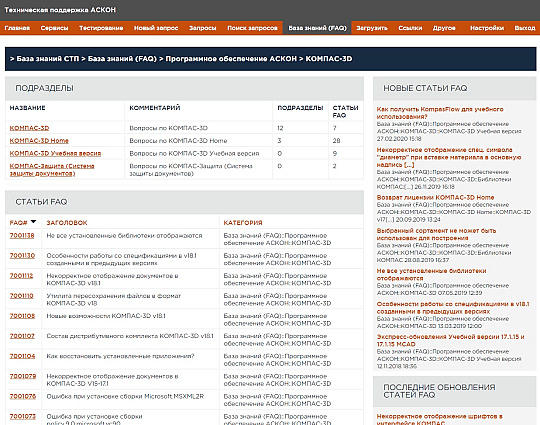Open FAQ article 7001073
This screenshot has height=425, width=540.
pyautogui.click(x=22, y=416)
